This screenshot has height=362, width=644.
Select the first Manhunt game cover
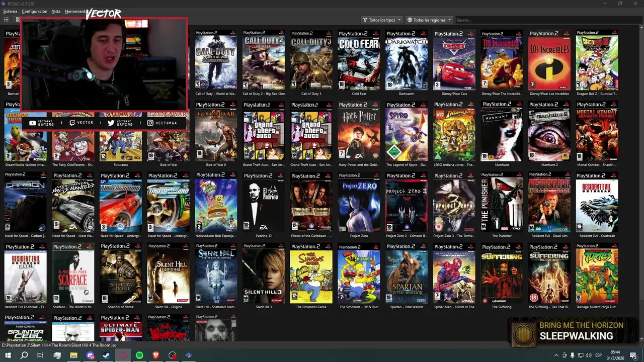502,131
